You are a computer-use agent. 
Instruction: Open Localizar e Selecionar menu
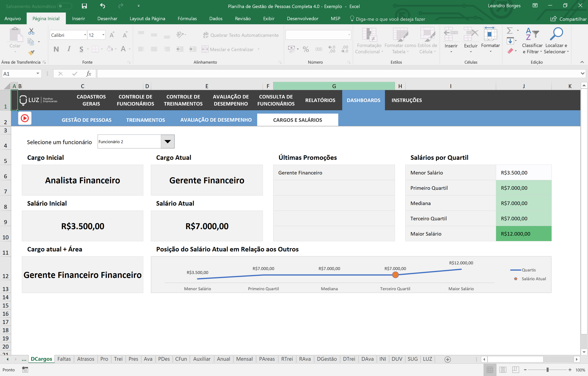tap(556, 40)
